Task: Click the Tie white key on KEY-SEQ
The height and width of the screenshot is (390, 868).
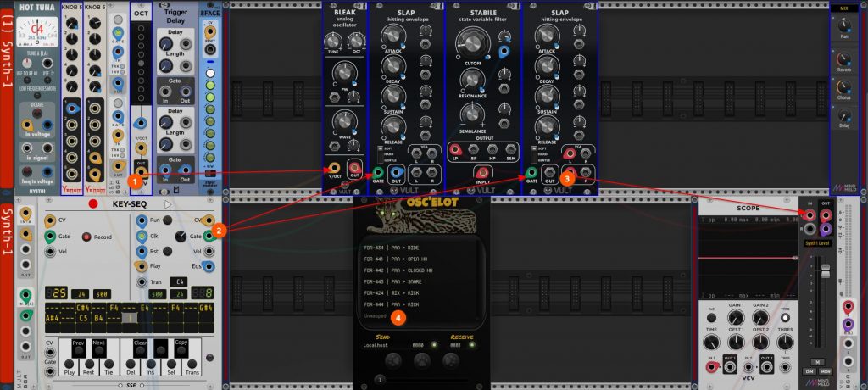Action: click(x=109, y=365)
